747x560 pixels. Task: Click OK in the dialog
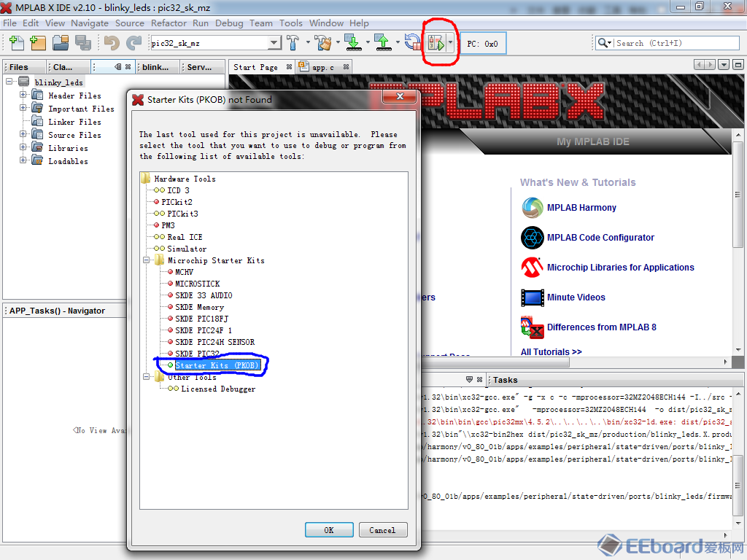tap(329, 530)
